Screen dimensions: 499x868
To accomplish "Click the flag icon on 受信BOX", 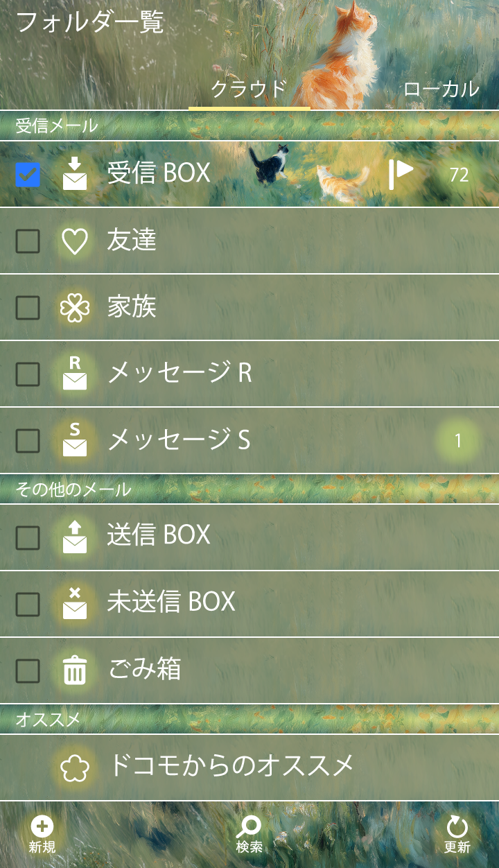I will pos(400,174).
